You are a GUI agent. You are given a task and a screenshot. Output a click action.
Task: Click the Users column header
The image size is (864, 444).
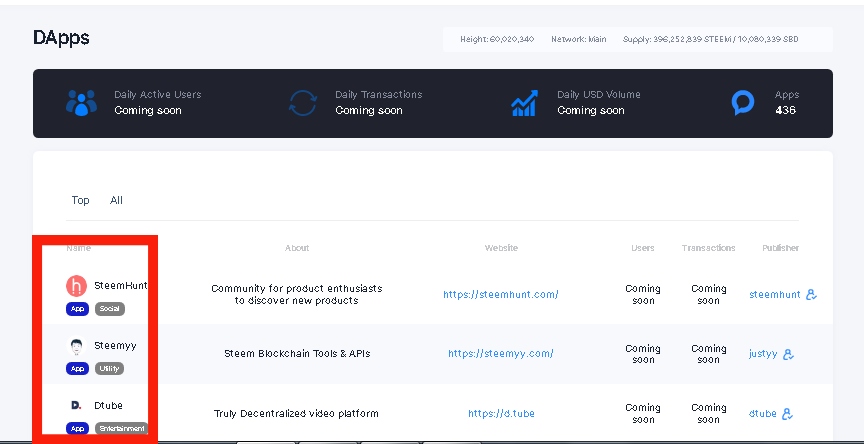(642, 248)
